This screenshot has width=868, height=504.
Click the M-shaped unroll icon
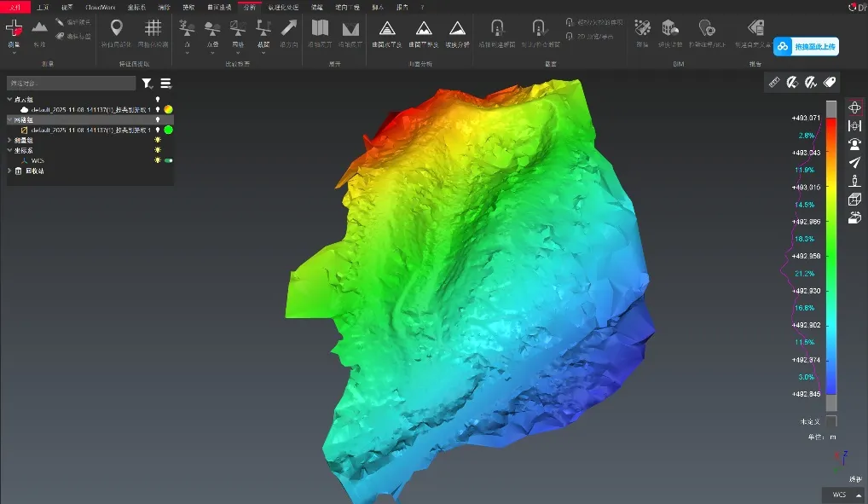pyautogui.click(x=350, y=29)
